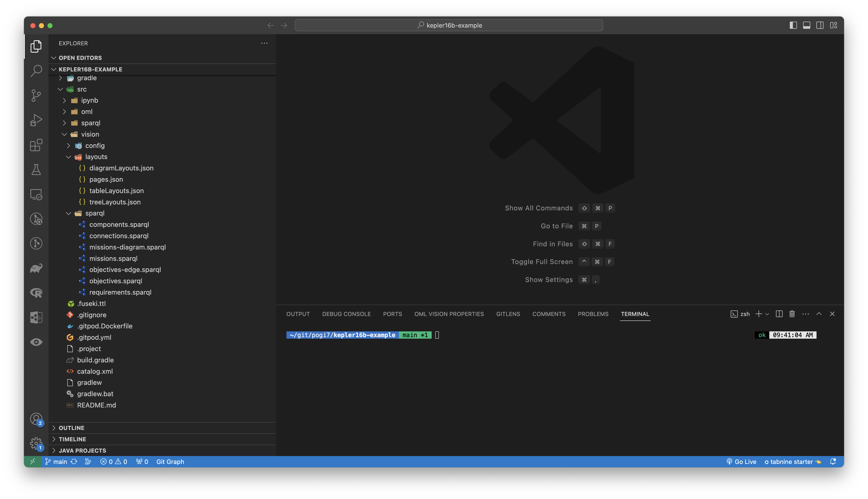Go forward with the right navigation arrow

(284, 25)
